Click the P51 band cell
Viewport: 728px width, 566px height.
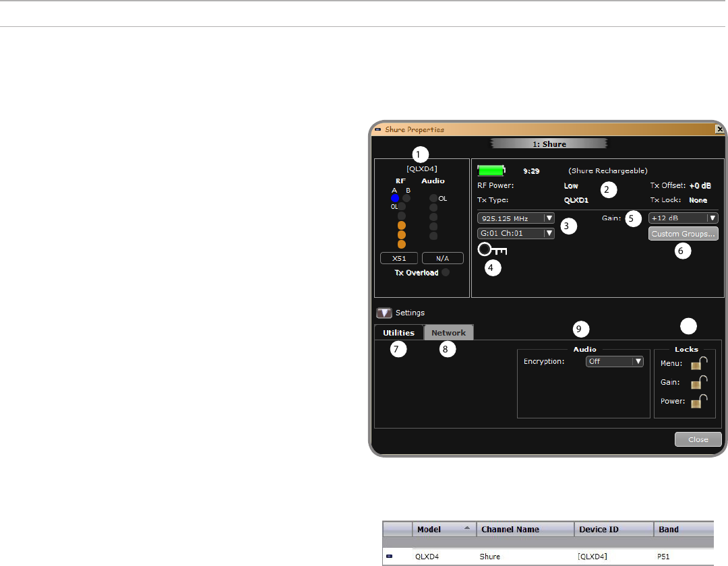(663, 557)
